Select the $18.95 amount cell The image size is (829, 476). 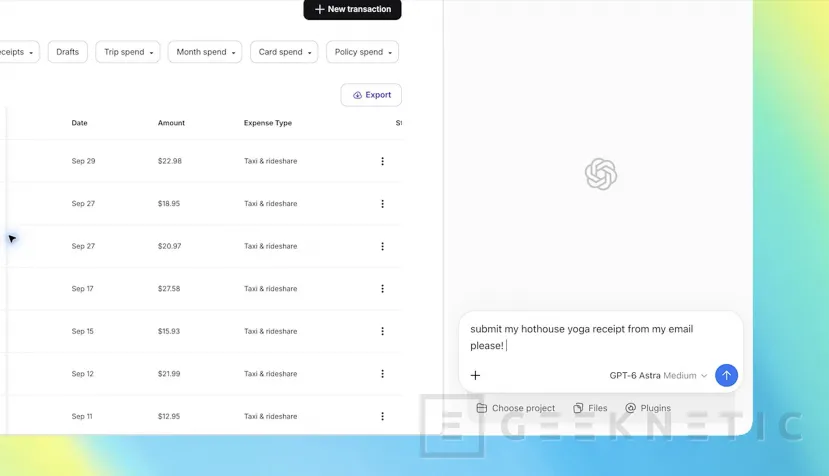[169, 204]
